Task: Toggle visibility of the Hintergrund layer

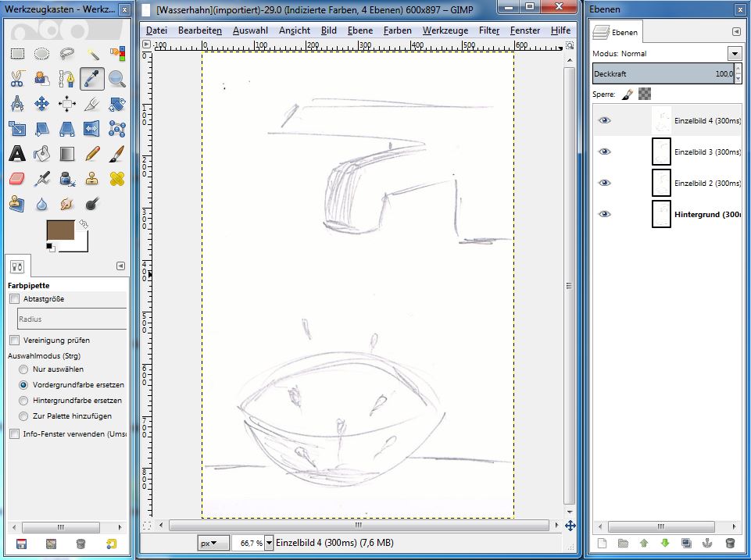Action: (604, 214)
